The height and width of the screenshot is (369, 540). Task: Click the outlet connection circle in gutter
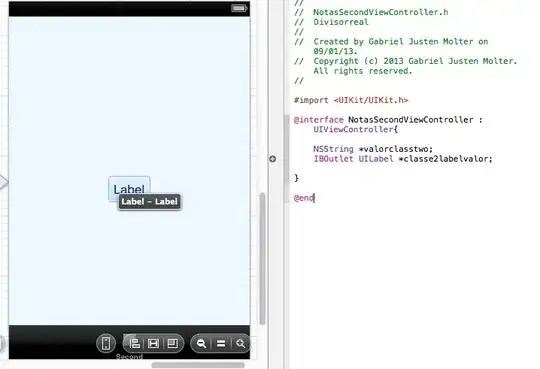pos(272,159)
